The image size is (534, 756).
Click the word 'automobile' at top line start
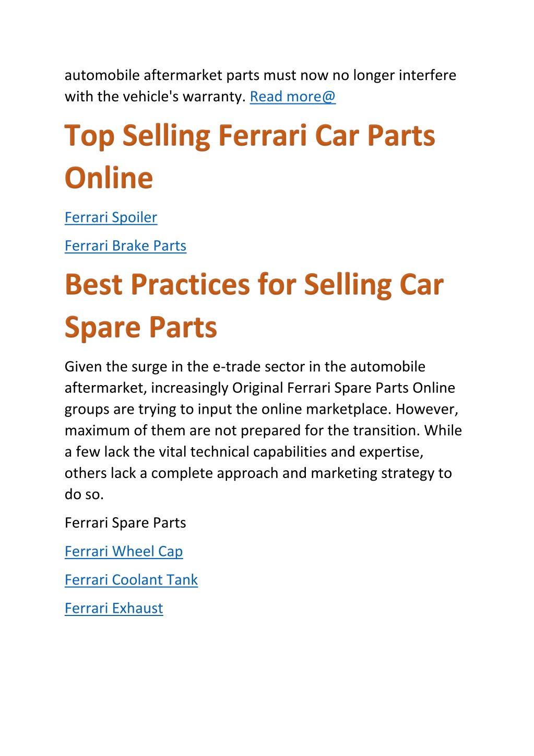click(102, 75)
